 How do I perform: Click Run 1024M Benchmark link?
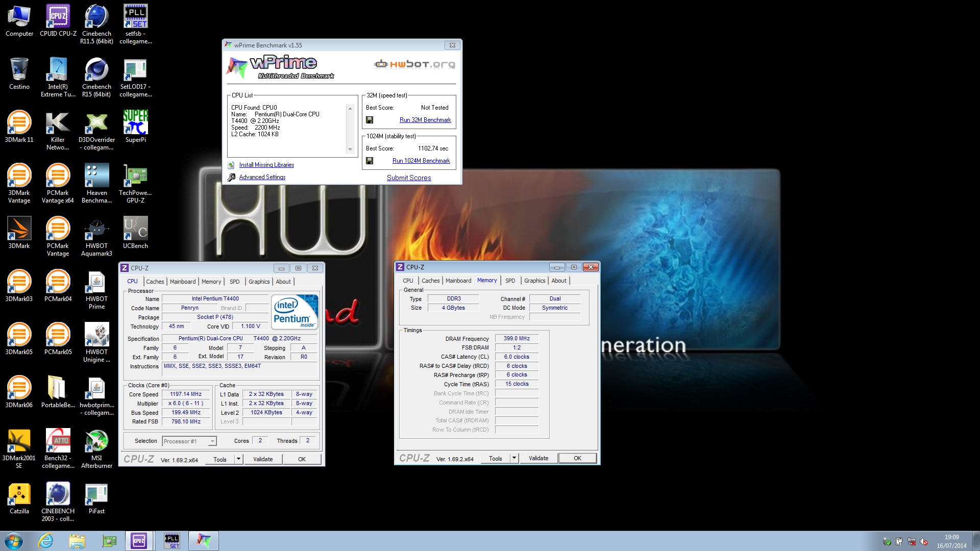(421, 161)
